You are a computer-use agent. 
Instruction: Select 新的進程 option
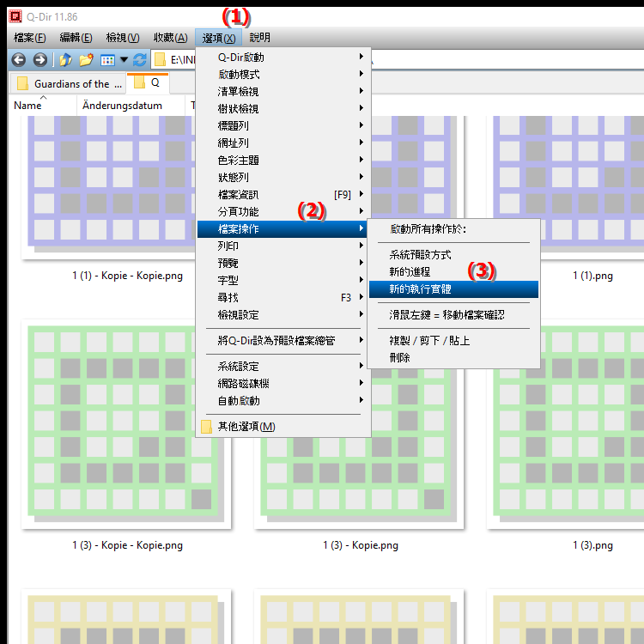point(453,272)
